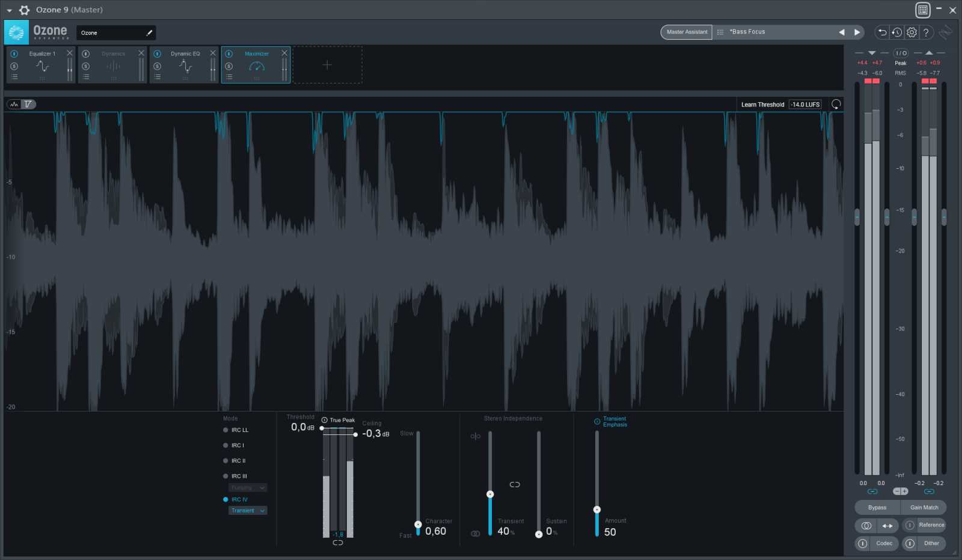Reset the learn threshold loop icon

click(x=836, y=104)
